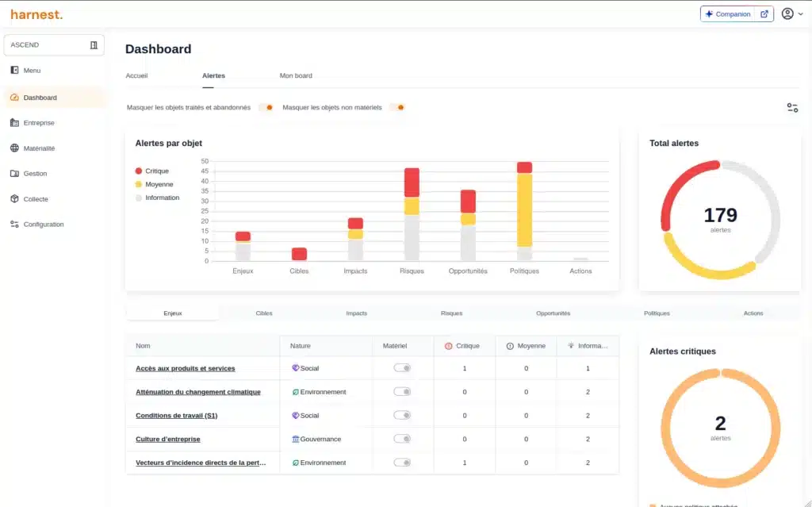Toggle Matériel for Vecteurs d'incidence directs row
This screenshot has width=812, height=507.
pyautogui.click(x=402, y=463)
